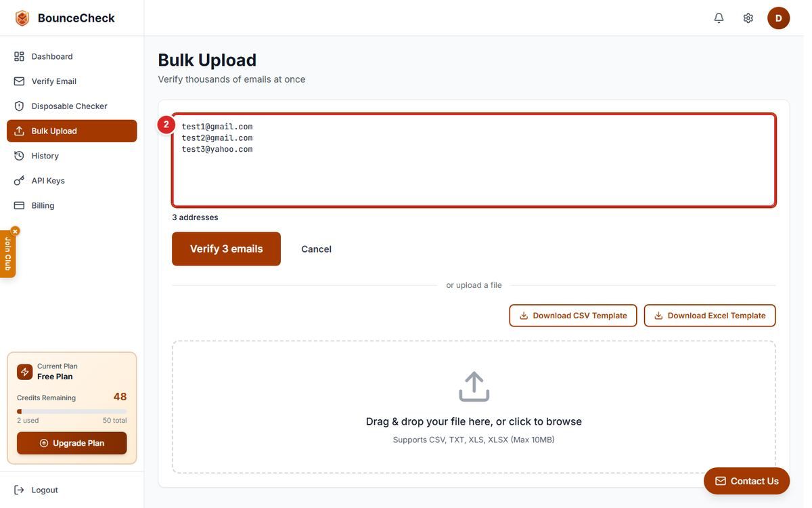Focus the email addresses text area
The width and height of the screenshot is (812, 508).
pos(474,160)
